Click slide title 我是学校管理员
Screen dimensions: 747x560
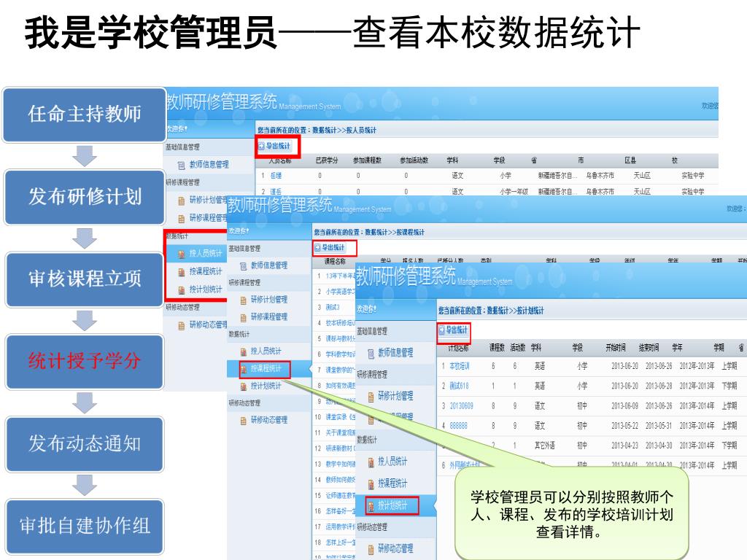[x=150, y=32]
